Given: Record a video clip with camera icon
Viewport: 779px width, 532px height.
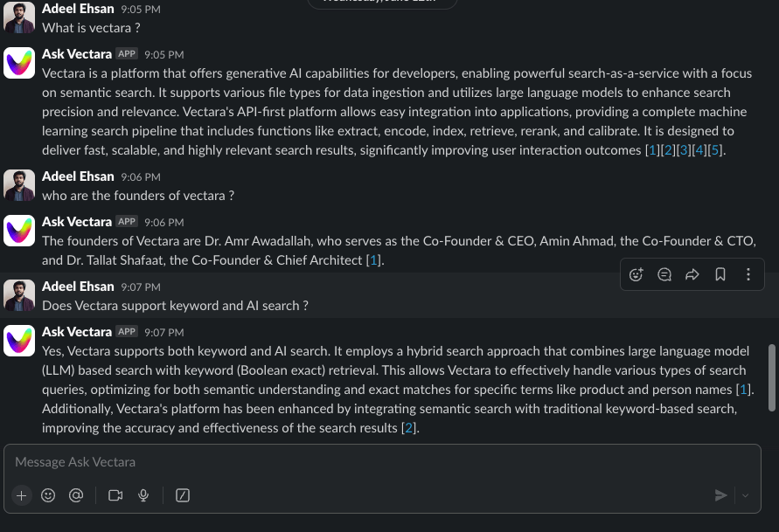Looking at the screenshot, I should pos(115,495).
